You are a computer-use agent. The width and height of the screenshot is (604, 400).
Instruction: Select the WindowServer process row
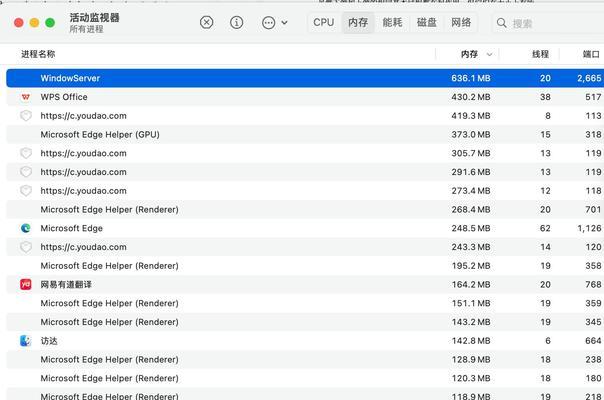pyautogui.click(x=305, y=78)
